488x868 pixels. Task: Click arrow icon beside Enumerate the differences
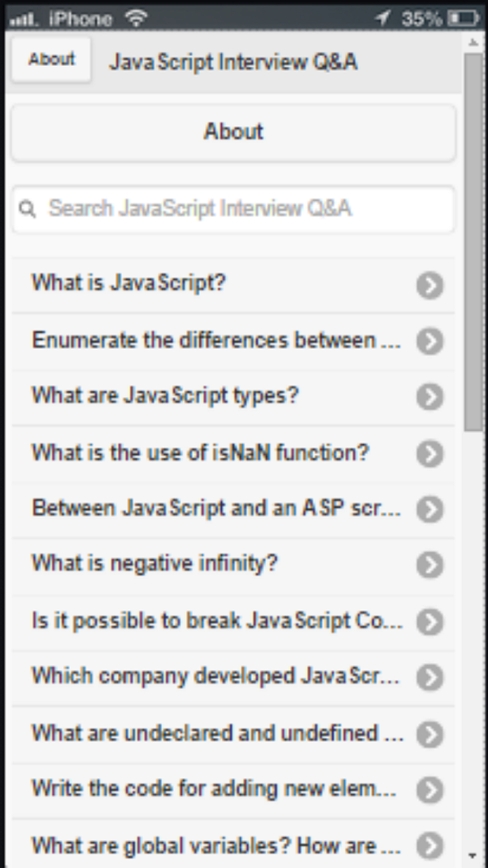(430, 341)
